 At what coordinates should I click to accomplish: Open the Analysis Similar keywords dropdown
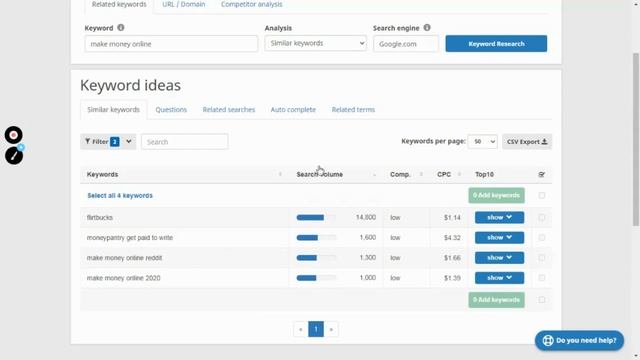[316, 43]
